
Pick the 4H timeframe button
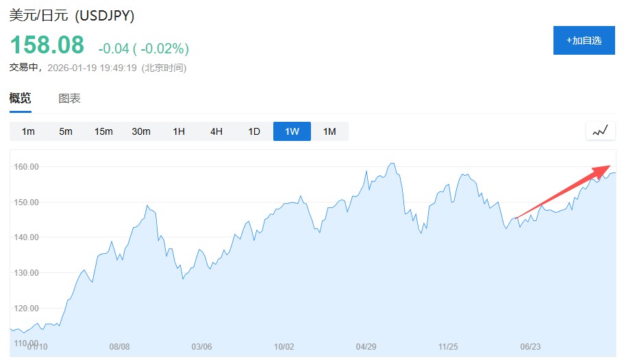[x=216, y=131]
